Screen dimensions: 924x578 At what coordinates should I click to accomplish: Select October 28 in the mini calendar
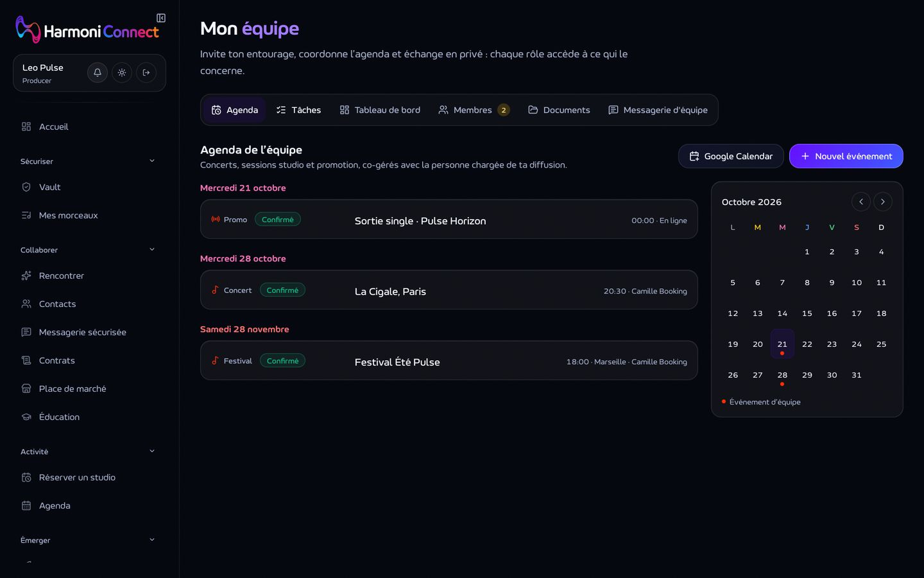point(782,375)
